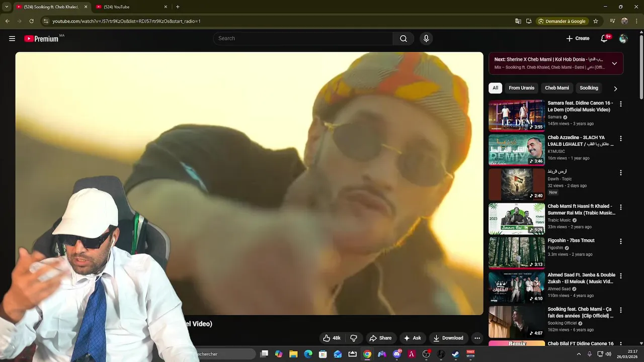
Task: Open Figoshin 7bss Tmout title
Action: point(571,240)
